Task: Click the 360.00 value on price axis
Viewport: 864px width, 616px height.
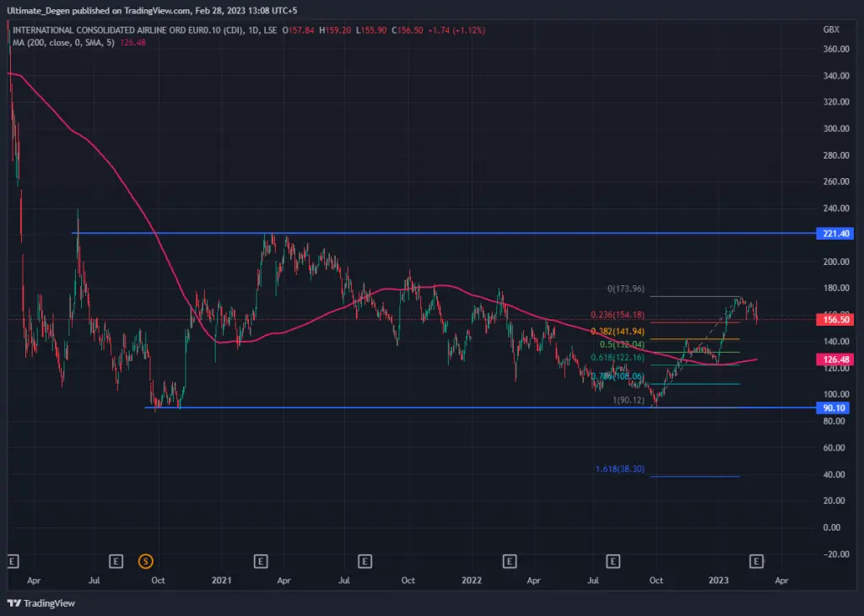Action: pyautogui.click(x=836, y=49)
